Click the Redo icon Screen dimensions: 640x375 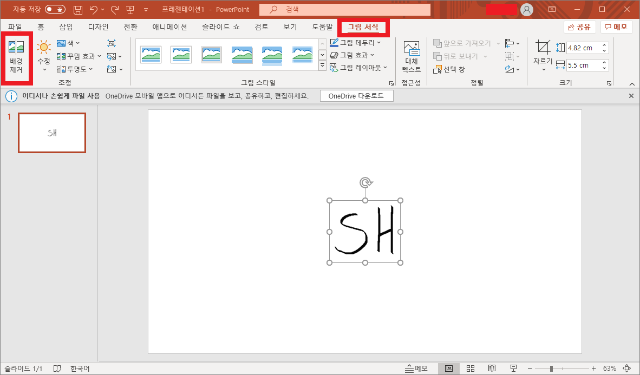pyautogui.click(x=115, y=9)
